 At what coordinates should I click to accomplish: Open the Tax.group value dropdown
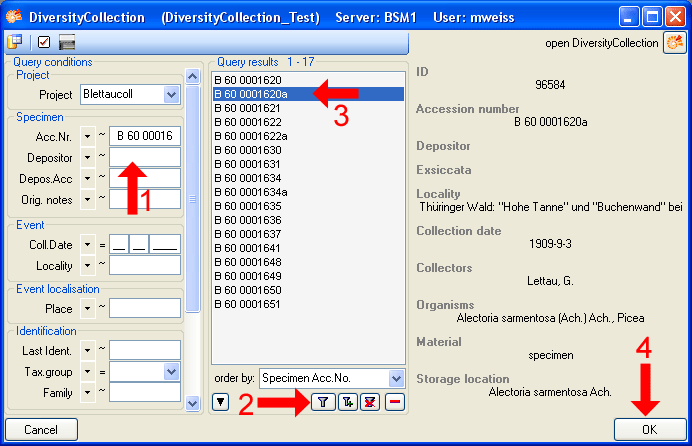click(170, 371)
